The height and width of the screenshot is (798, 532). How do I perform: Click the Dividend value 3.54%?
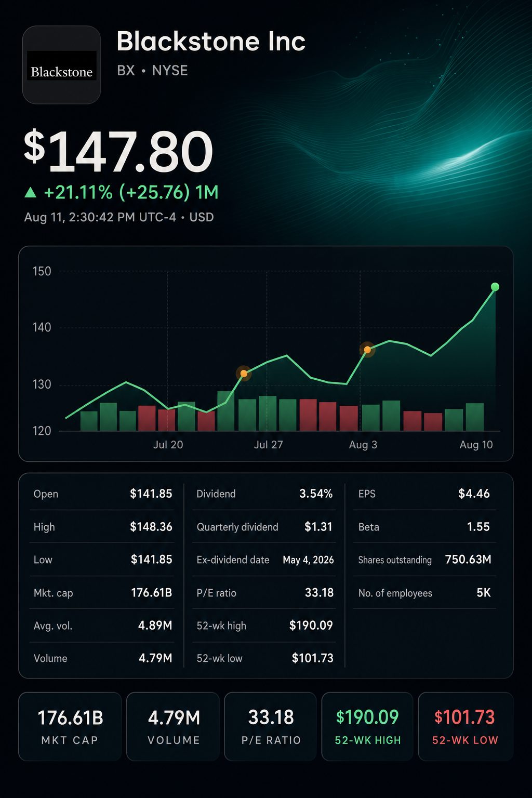pos(316,494)
